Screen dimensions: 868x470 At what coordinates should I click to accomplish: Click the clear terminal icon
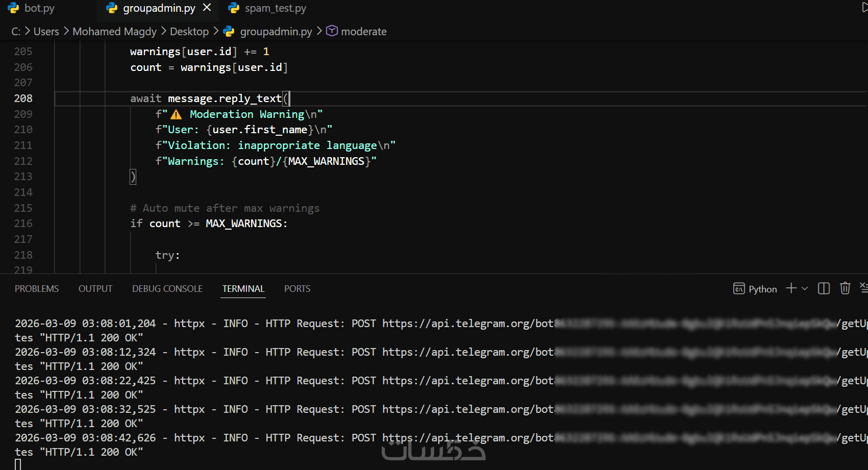863,288
